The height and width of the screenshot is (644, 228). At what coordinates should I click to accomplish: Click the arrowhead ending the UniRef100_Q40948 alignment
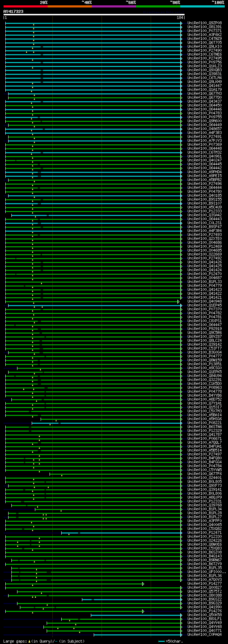[179, 302]
